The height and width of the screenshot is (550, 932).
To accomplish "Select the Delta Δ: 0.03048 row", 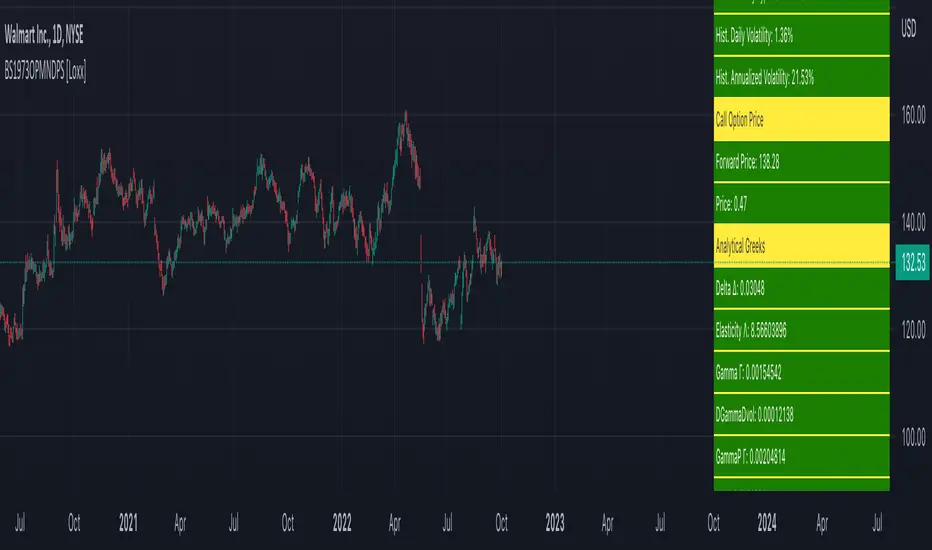I will click(x=800, y=288).
